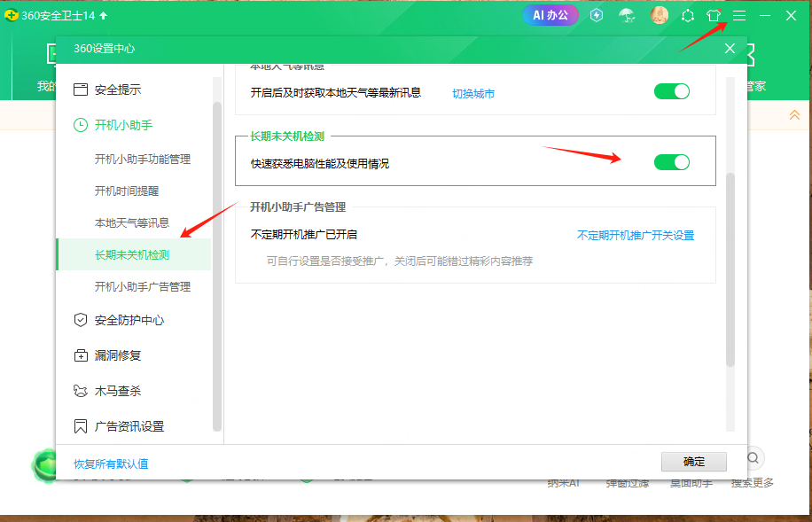Screen dimensions: 812x522
Task: Click the 恢复所有默认值 link
Action: (111, 464)
